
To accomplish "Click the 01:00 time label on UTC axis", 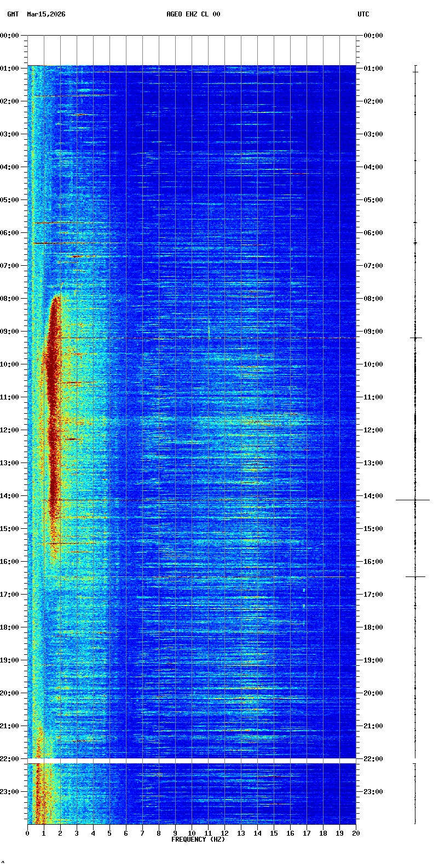I will click(x=373, y=68).
